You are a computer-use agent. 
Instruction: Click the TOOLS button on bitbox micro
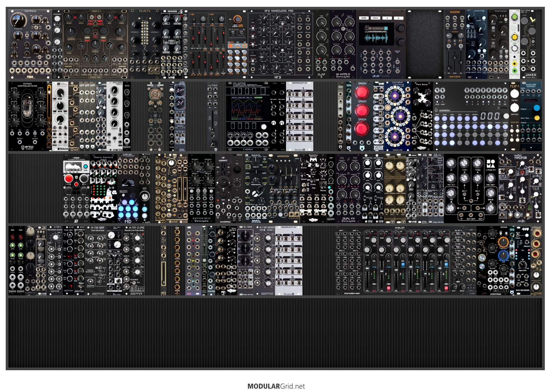375,18
